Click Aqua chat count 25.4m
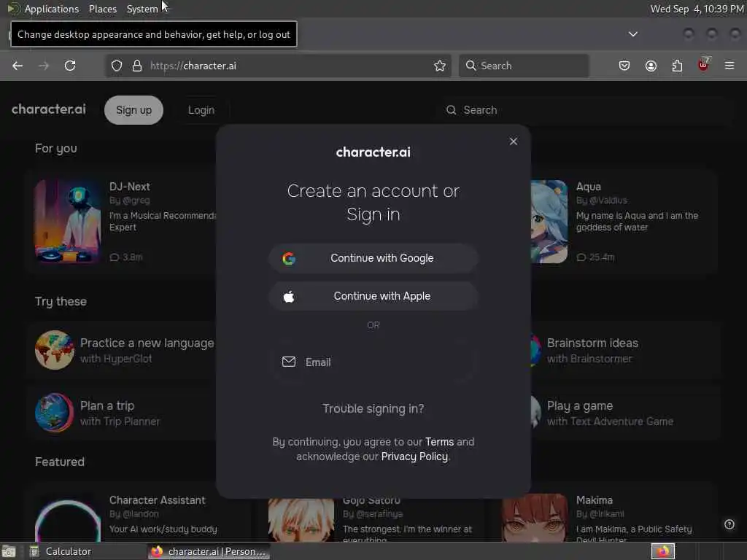This screenshot has width=747, height=560. click(595, 257)
